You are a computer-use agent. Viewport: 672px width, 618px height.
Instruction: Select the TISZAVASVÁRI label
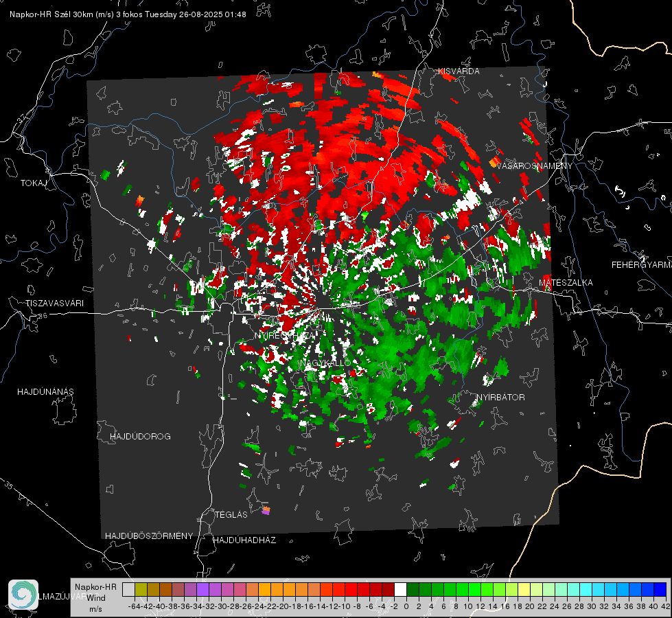(x=54, y=304)
